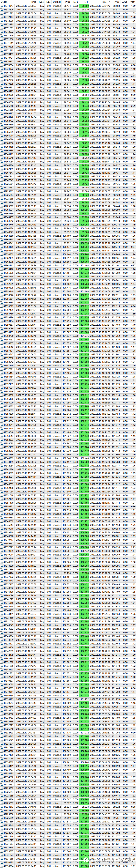Select the order icon for 47367992
Image resolution: width=136 pixels, height=868 pixels.
1,80
